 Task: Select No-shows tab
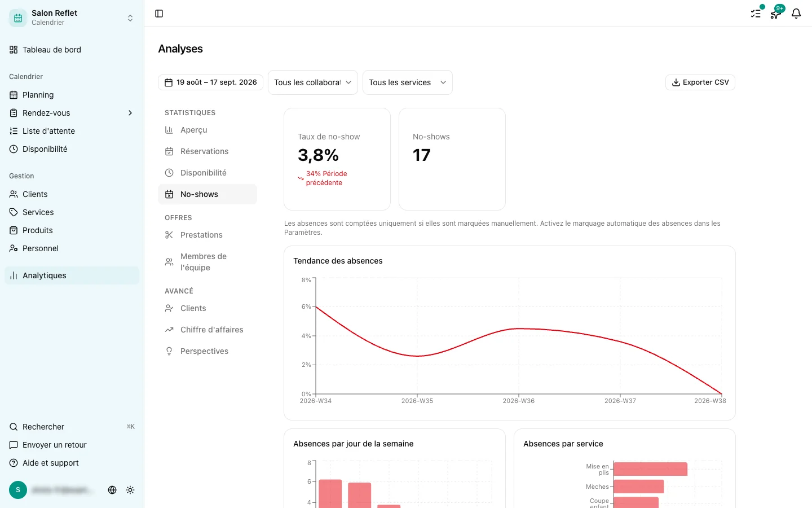pos(208,194)
